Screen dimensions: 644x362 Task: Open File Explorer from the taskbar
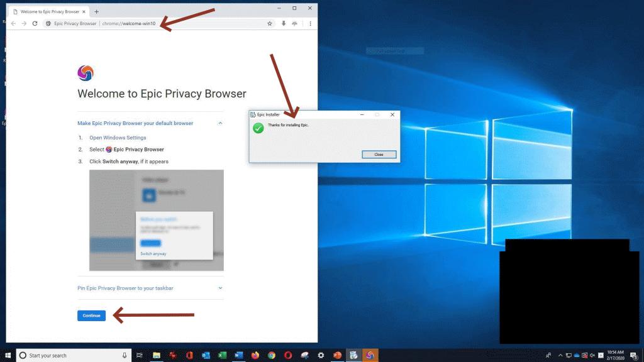[157, 355]
